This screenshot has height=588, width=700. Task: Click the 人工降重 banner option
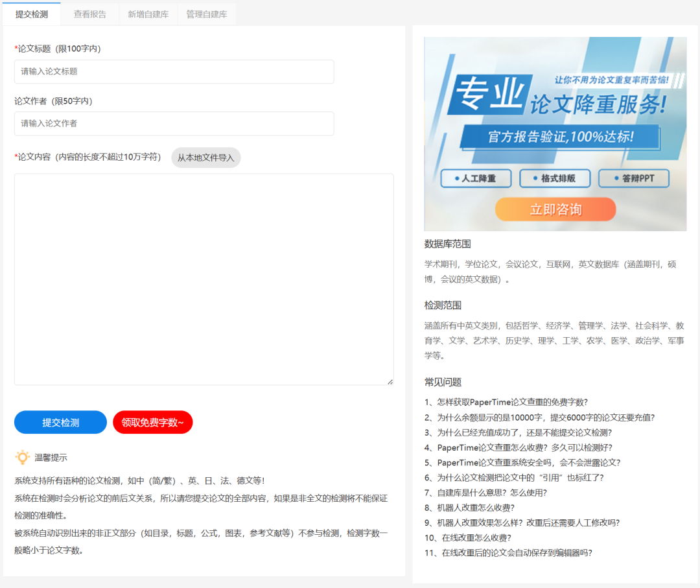[476, 178]
